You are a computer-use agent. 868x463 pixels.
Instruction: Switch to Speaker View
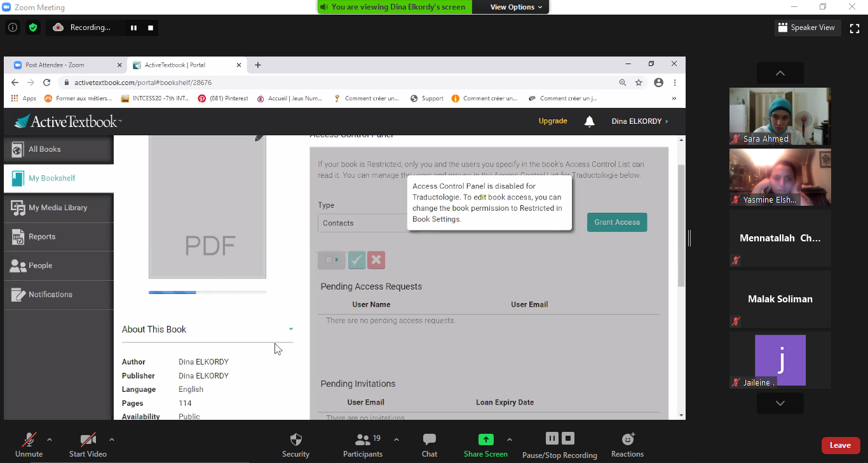click(808, 28)
